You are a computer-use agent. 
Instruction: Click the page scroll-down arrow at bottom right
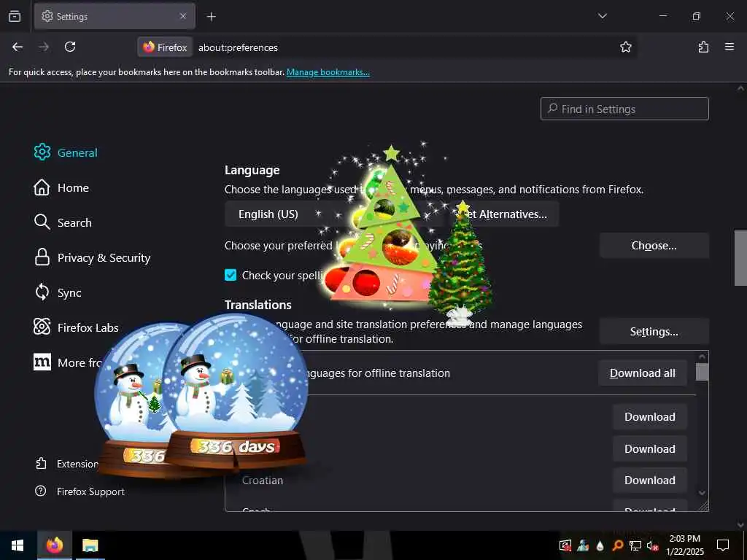(740, 525)
